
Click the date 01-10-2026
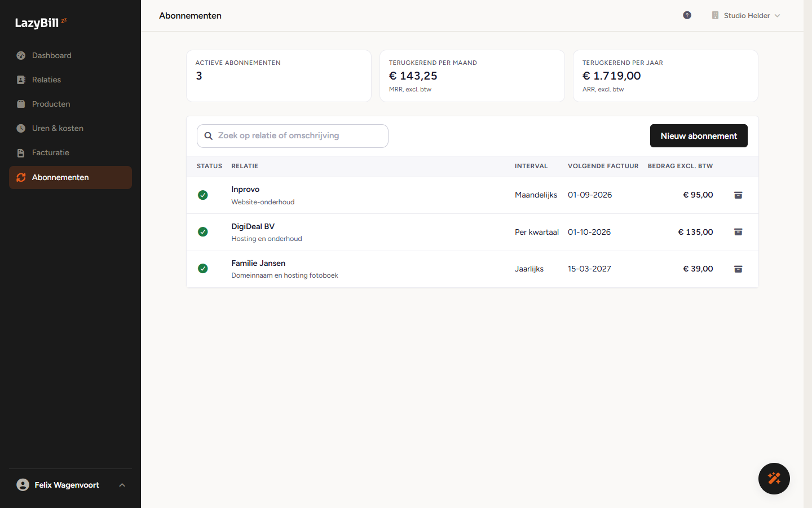[589, 232]
